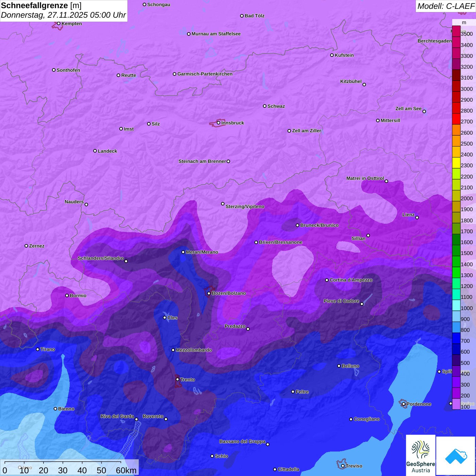Click the Bormio location marker
Viewport: 476px width, 476px height.
point(67,295)
